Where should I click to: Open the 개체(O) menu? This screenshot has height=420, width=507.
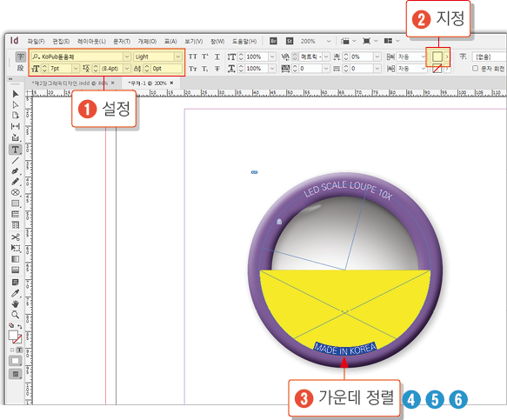pos(147,42)
